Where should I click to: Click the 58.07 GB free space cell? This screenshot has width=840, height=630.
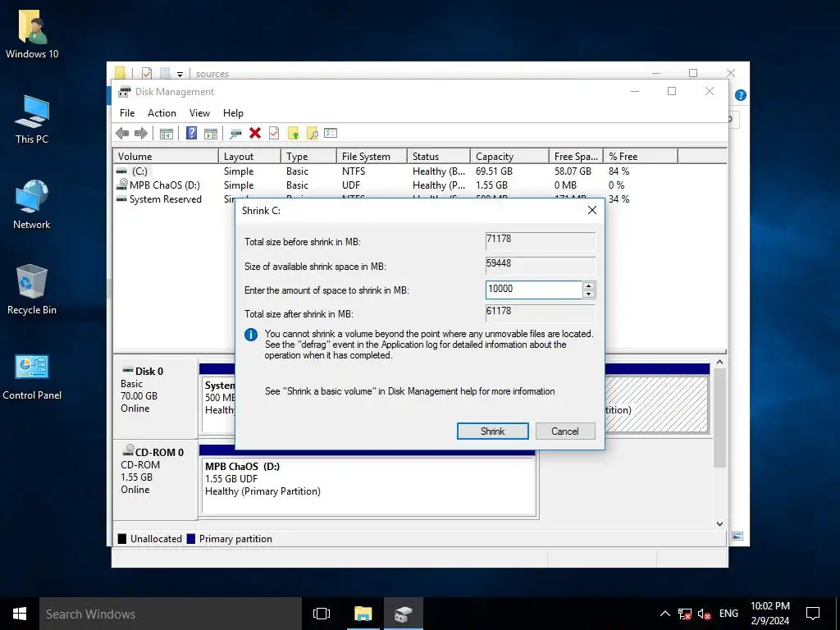pos(573,171)
